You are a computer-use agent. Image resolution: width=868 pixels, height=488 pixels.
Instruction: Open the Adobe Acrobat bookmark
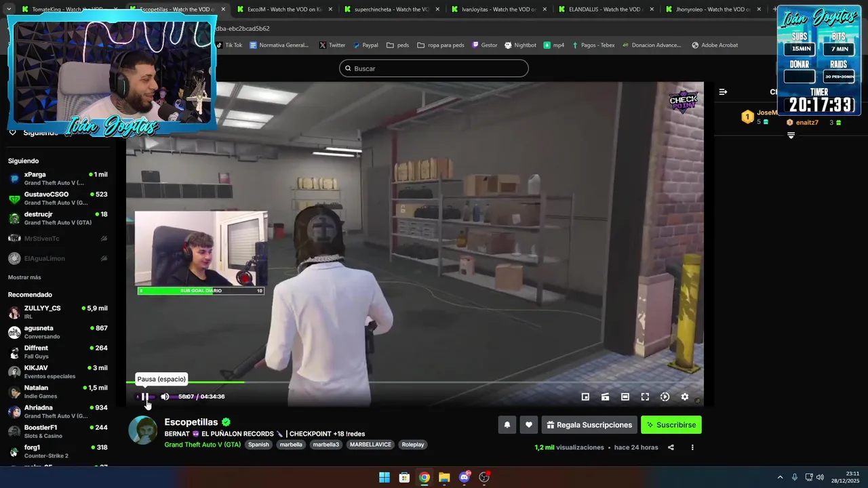715,45
